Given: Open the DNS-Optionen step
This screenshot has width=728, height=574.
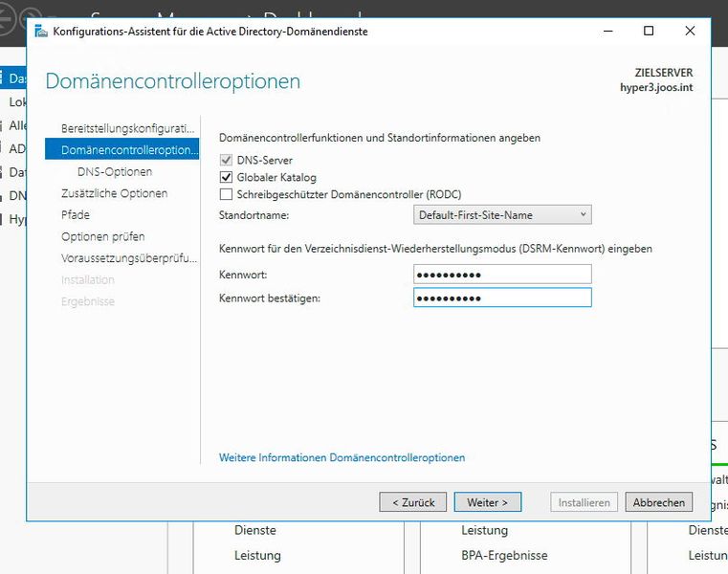Looking at the screenshot, I should pyautogui.click(x=115, y=172).
